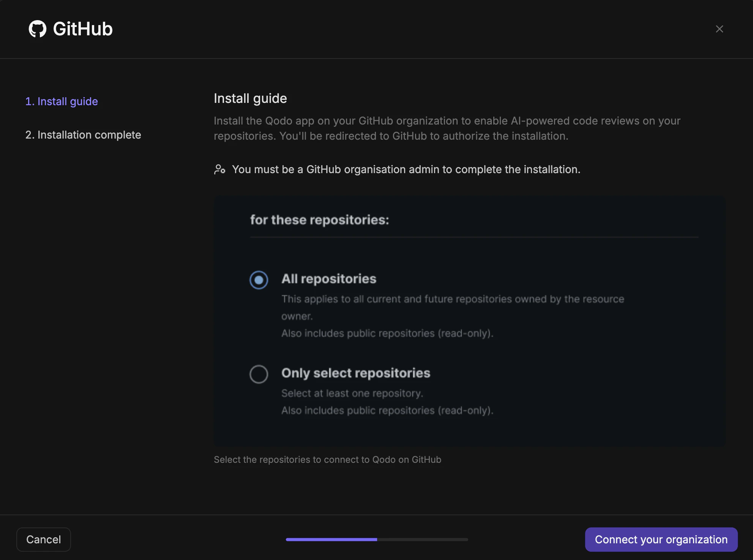Click the install guide description paragraph
Viewport: 753px width, 560px height.
click(x=447, y=128)
